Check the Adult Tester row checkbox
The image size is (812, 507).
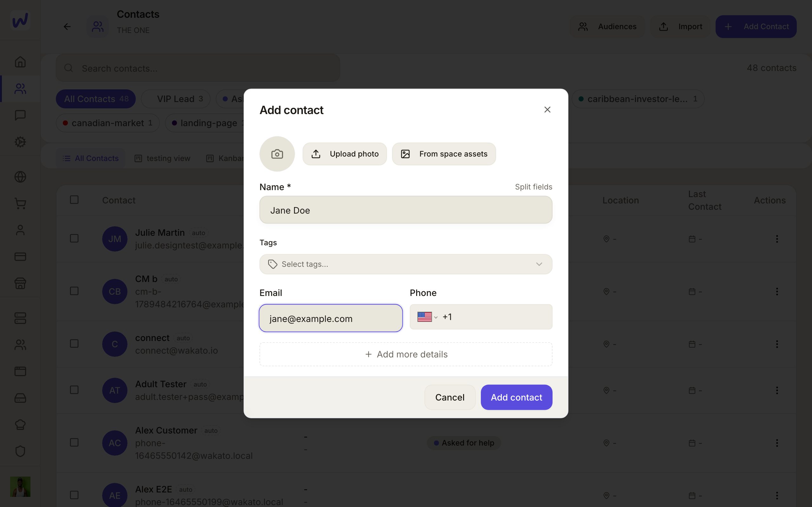[74, 390]
